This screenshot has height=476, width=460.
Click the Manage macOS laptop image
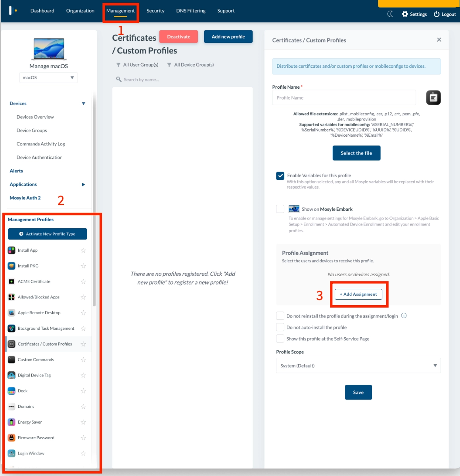pos(49,49)
